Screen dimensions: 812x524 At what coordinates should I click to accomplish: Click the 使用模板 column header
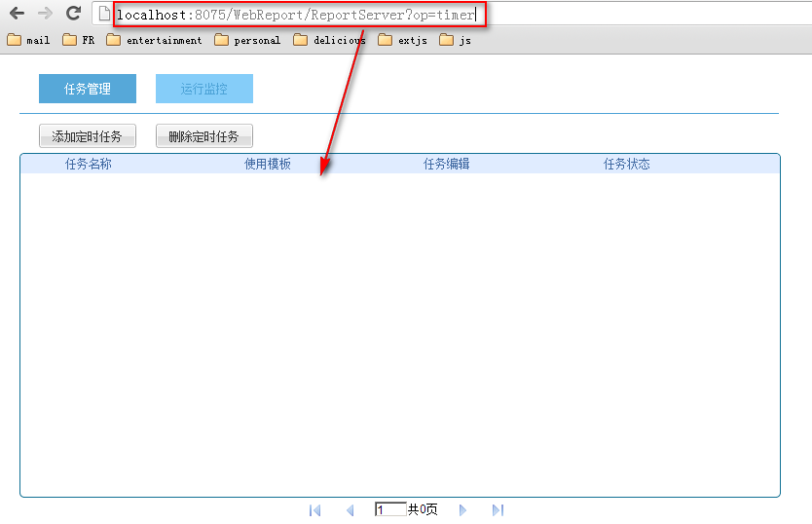point(267,165)
